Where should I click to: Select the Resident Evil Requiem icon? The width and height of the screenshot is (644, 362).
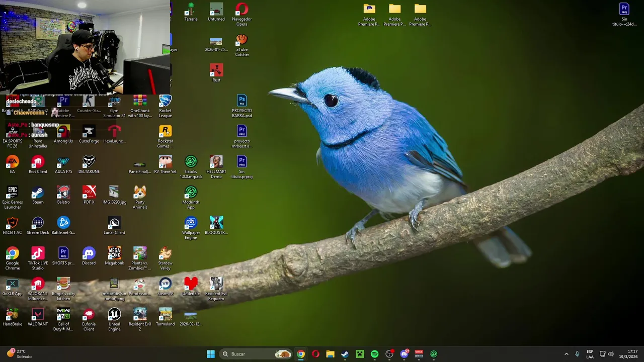click(x=216, y=289)
